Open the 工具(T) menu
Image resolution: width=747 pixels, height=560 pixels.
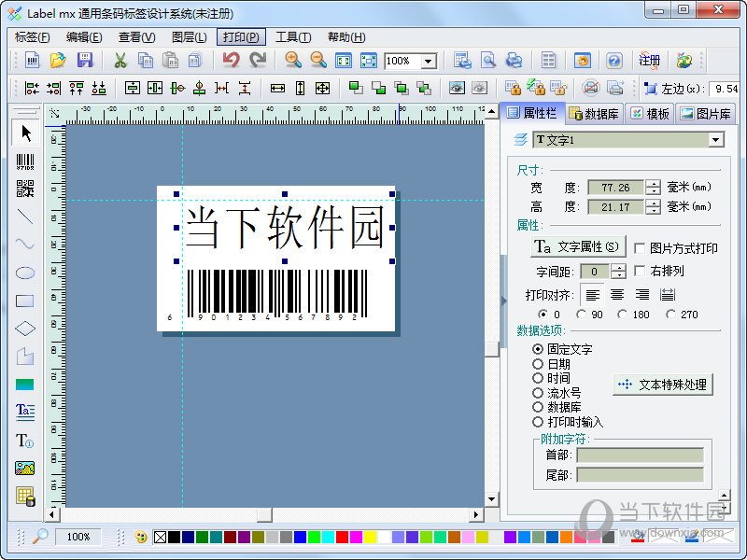293,37
